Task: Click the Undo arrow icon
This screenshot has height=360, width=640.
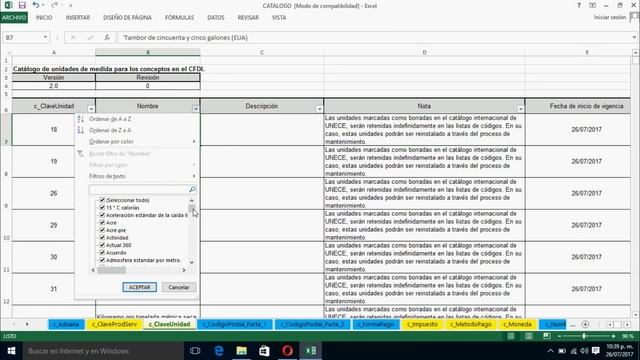Action: pos(36,5)
